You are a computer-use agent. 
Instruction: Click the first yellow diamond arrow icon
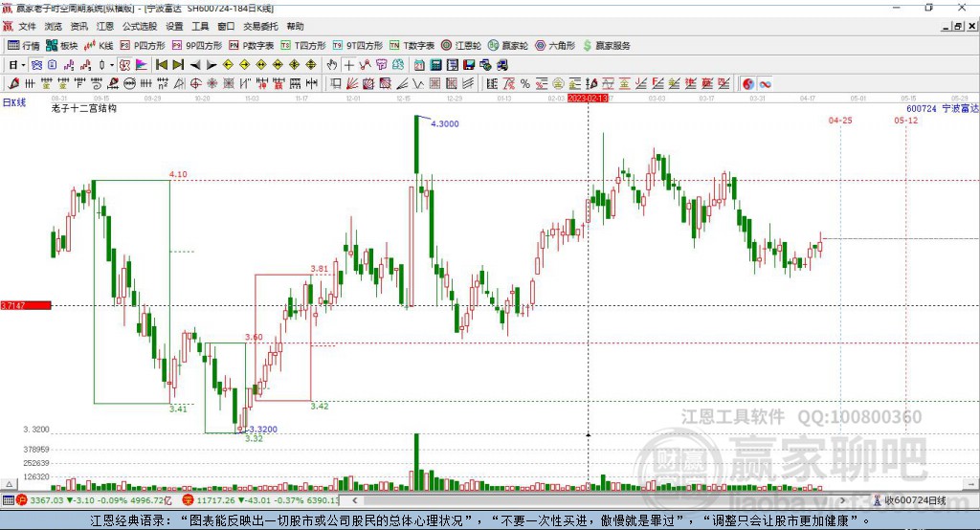pyautogui.click(x=228, y=65)
